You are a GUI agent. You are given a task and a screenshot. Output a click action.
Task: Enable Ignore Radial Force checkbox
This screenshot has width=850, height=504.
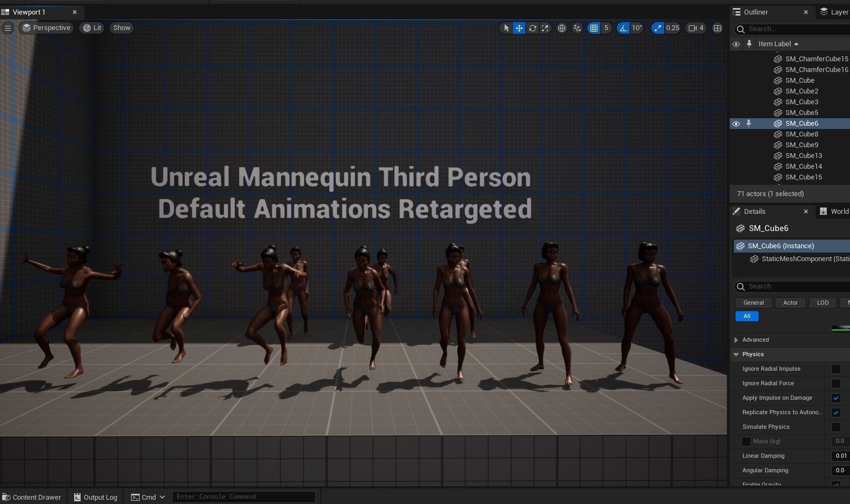click(x=836, y=383)
